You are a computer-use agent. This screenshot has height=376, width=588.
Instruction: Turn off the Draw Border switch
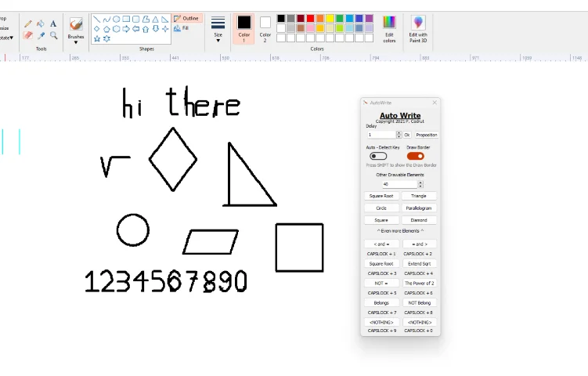[415, 156]
